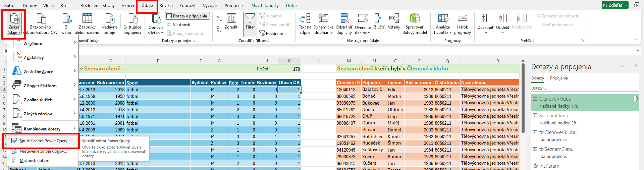Toggle Dotazy a pripojenia pane button
This screenshot has height=170, width=644.
[x=187, y=16]
